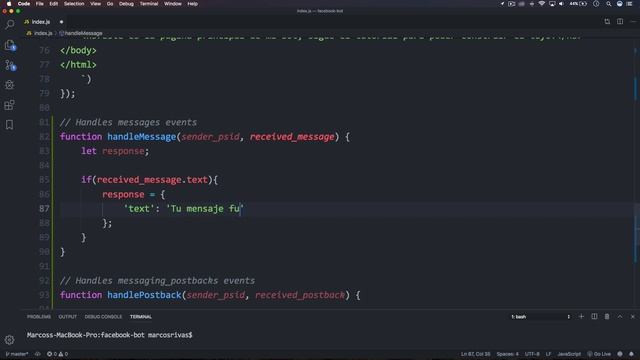Click the master branch status item
Viewport: 640px width, 360px height.
(x=17, y=354)
